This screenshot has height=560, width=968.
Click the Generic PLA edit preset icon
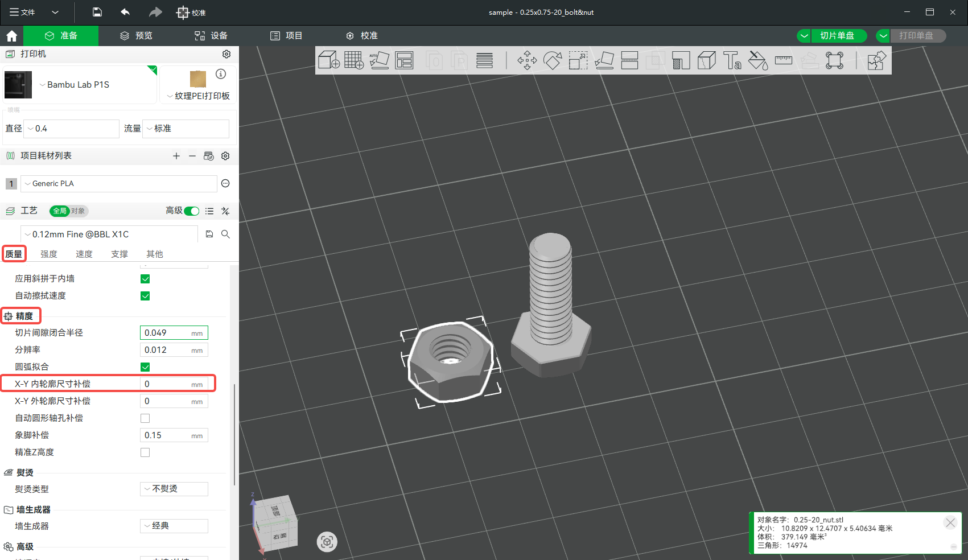pyautogui.click(x=225, y=183)
